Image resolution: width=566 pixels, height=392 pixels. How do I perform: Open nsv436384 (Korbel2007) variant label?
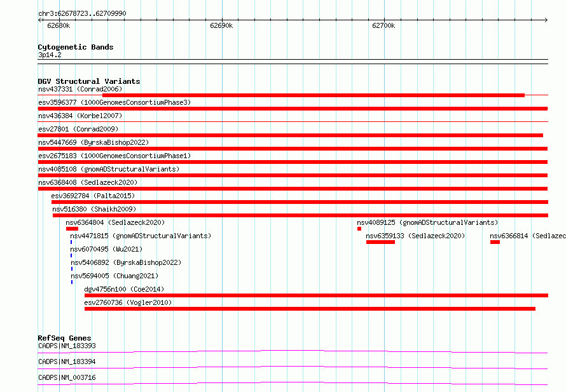tap(80, 116)
